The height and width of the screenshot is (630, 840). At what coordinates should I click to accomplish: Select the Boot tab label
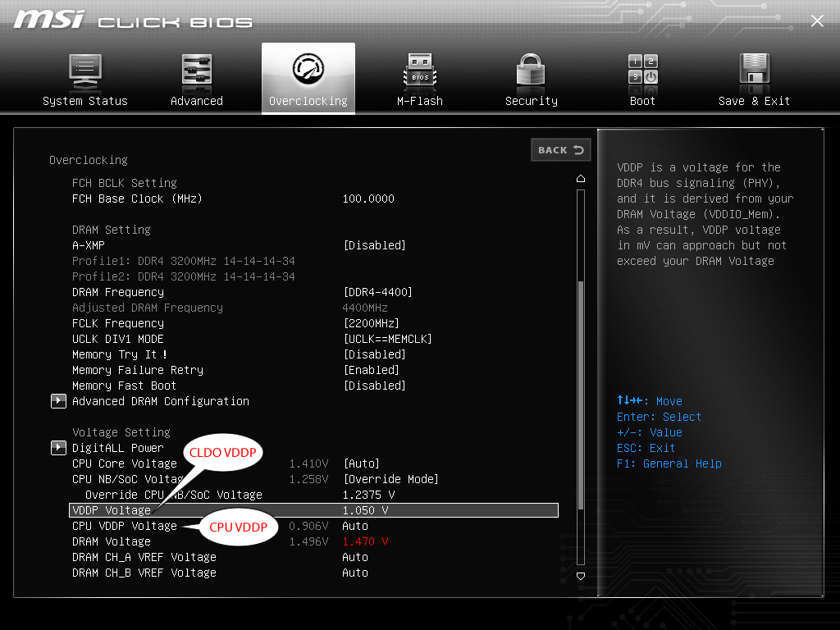tap(642, 101)
